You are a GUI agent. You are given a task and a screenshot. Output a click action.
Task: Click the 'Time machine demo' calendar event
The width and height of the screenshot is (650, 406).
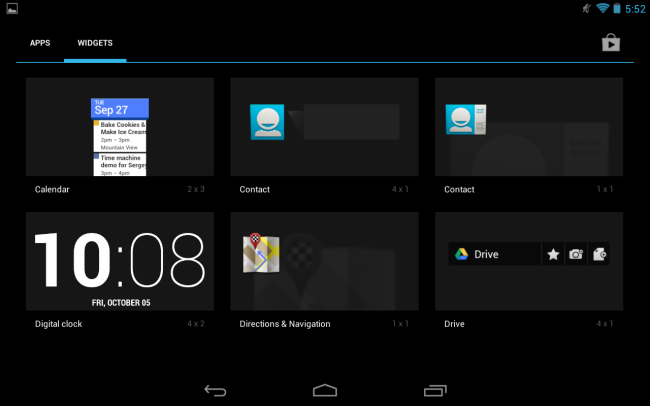[120, 165]
